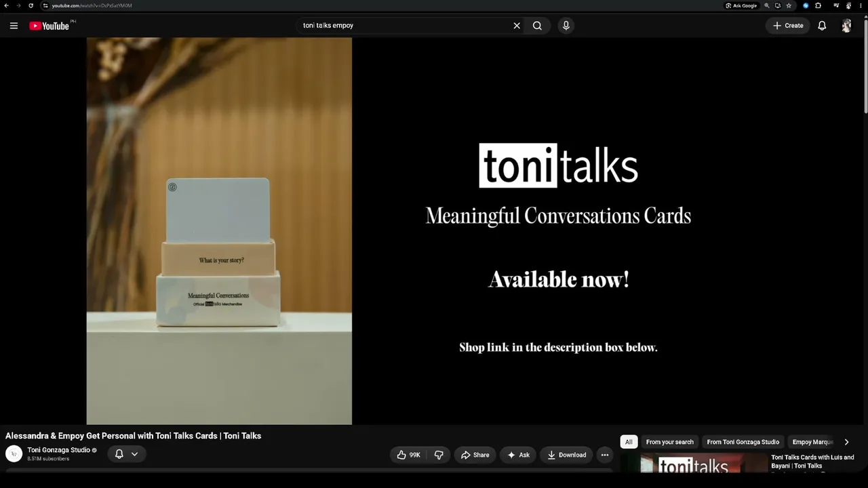868x488 pixels.
Task: Click the blue circular extension icon
Action: click(806, 5)
